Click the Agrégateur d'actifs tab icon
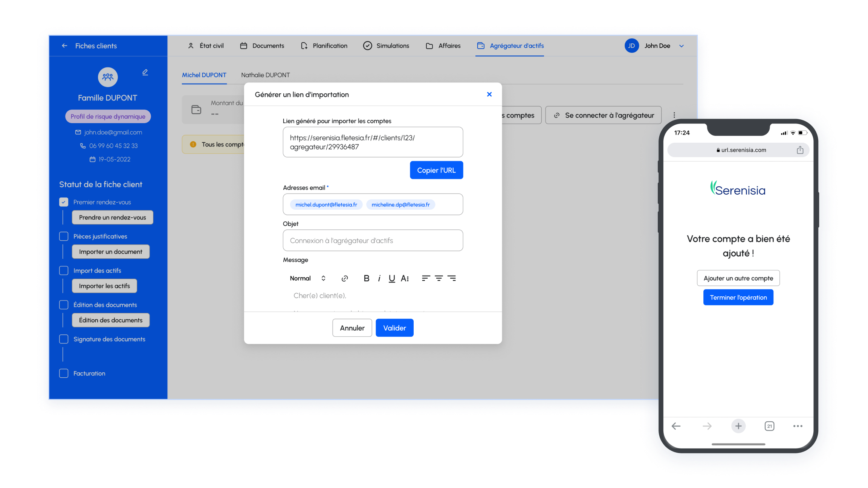868x488 pixels. 481,46
